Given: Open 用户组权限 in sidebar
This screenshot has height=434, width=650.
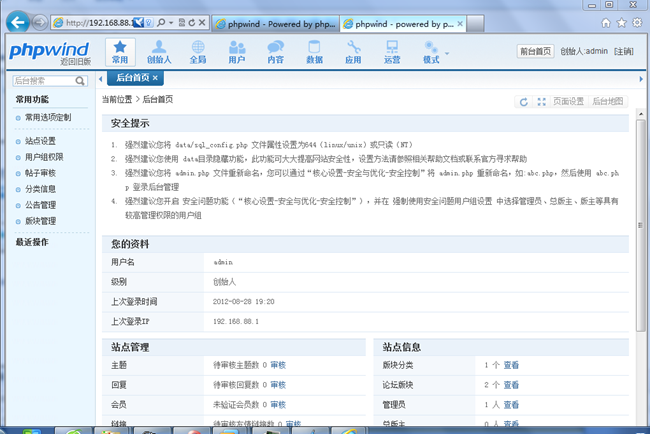Looking at the screenshot, I should coord(44,157).
